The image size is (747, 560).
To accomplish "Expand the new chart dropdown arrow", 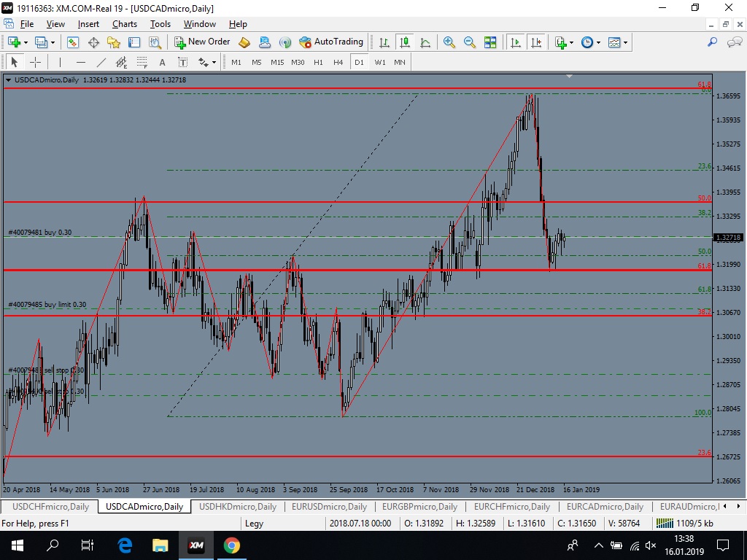I will (26, 42).
